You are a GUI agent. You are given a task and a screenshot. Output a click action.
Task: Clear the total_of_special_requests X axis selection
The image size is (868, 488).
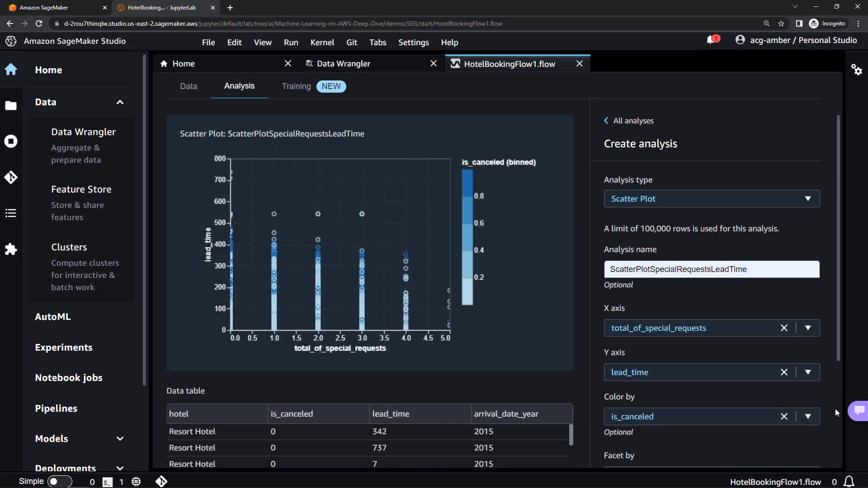point(784,328)
